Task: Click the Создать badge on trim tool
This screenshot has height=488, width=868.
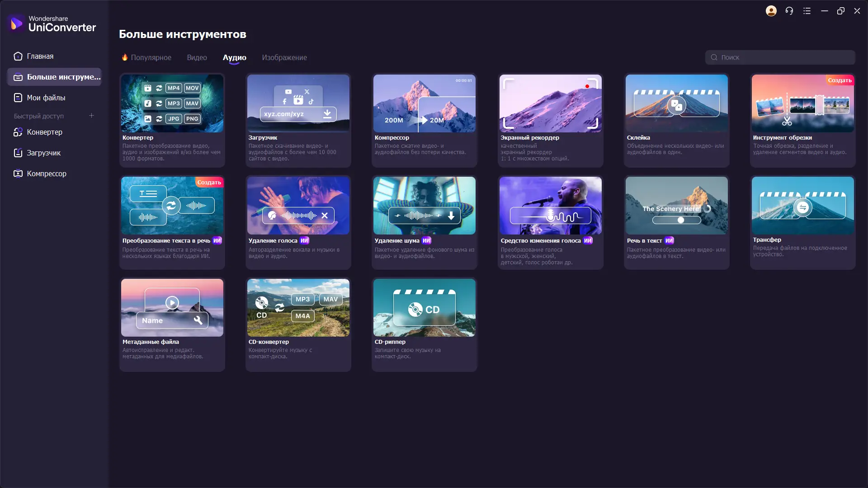Action: [840, 80]
